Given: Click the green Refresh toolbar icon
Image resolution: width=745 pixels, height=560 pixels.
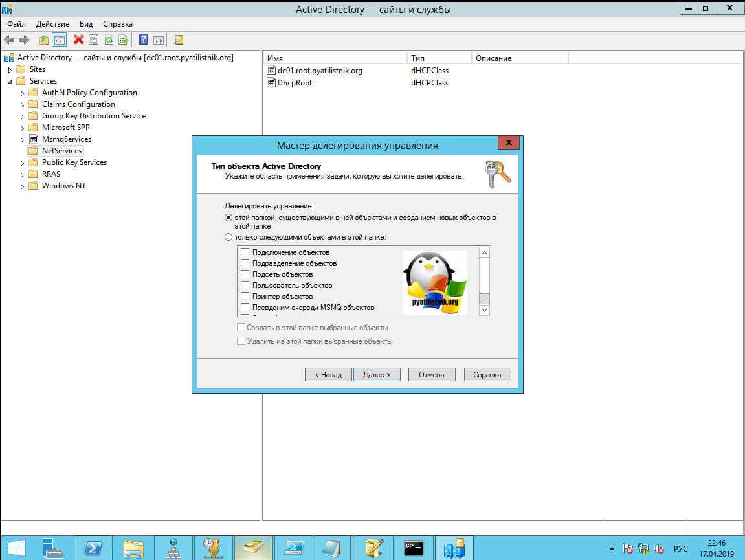Looking at the screenshot, I should [x=109, y=40].
